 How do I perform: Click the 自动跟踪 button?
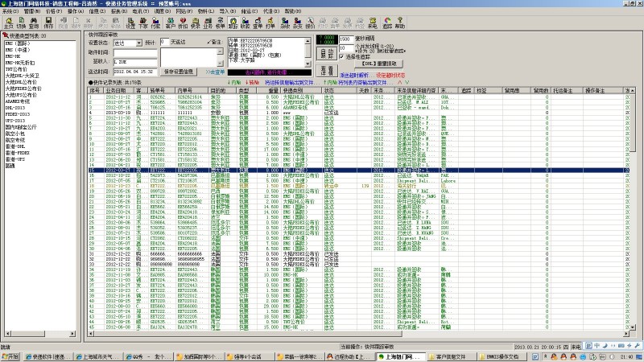(x=327, y=54)
